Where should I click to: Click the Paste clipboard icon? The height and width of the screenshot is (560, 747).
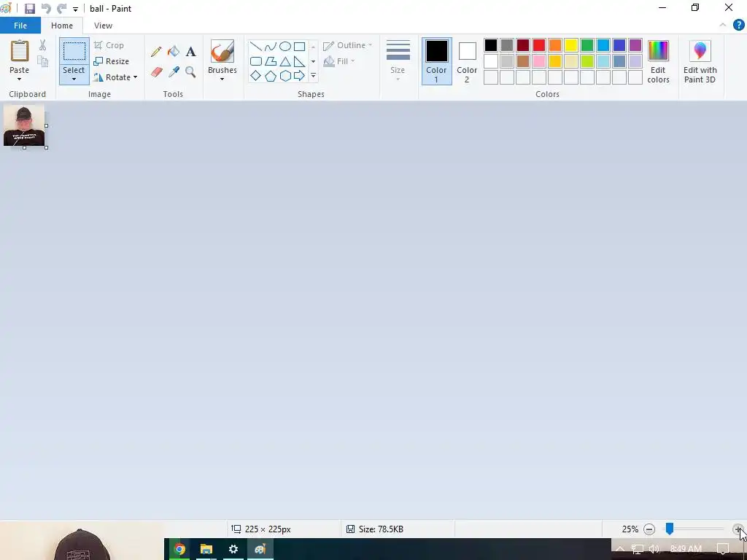[x=20, y=51]
